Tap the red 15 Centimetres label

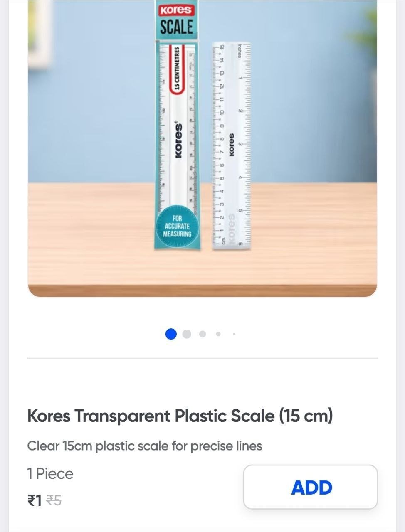point(176,69)
